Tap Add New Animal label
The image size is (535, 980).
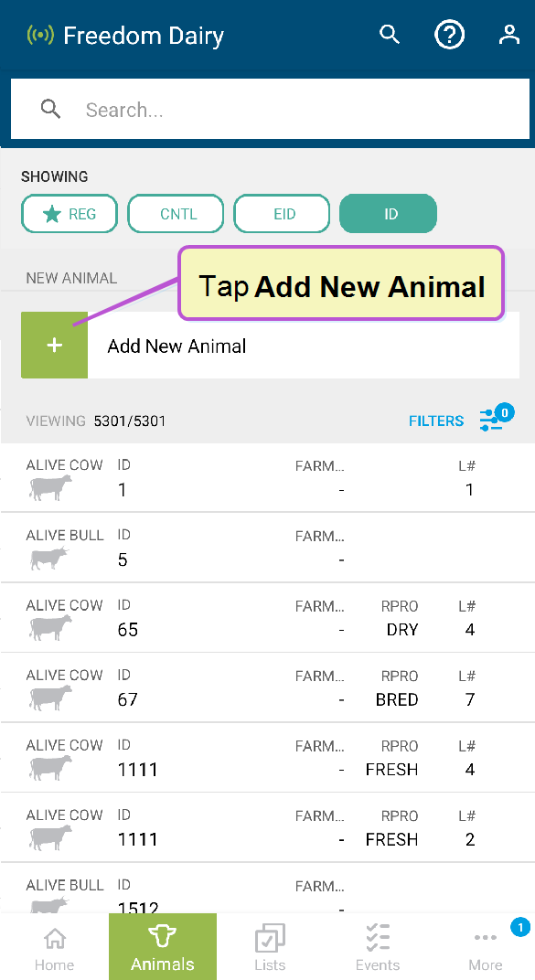tap(177, 346)
